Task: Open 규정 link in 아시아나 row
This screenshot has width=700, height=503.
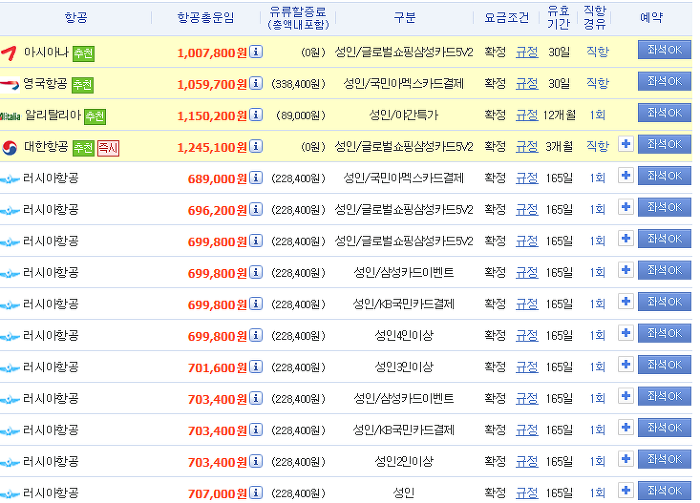Action: [527, 52]
